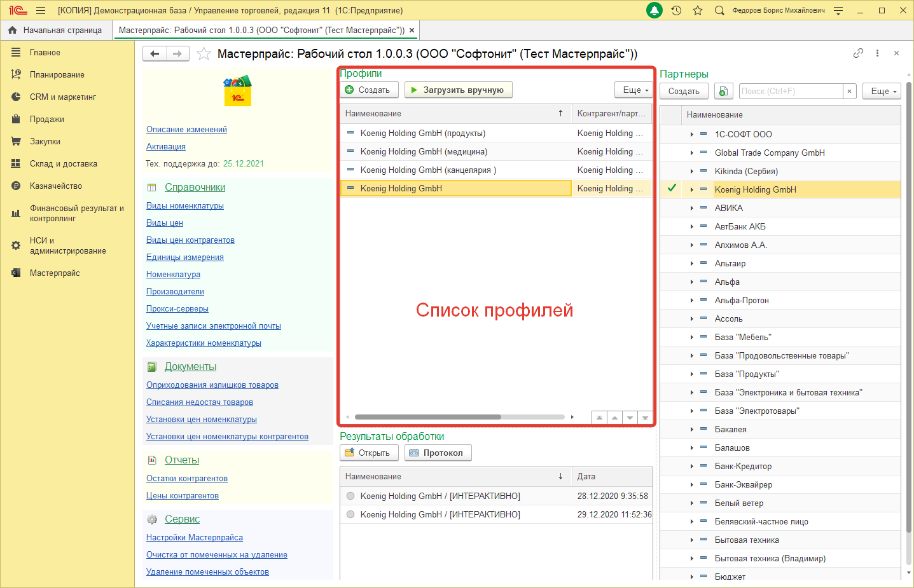Navigate back with the left arrow

point(154,53)
